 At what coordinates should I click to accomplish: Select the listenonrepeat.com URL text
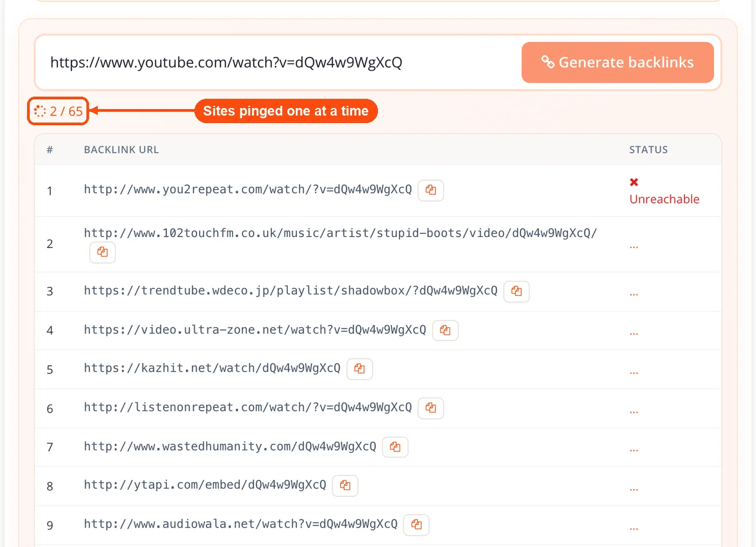248,407
